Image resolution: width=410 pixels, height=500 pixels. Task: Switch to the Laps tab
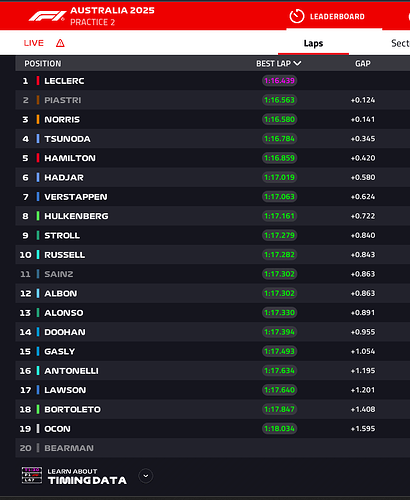click(x=313, y=43)
